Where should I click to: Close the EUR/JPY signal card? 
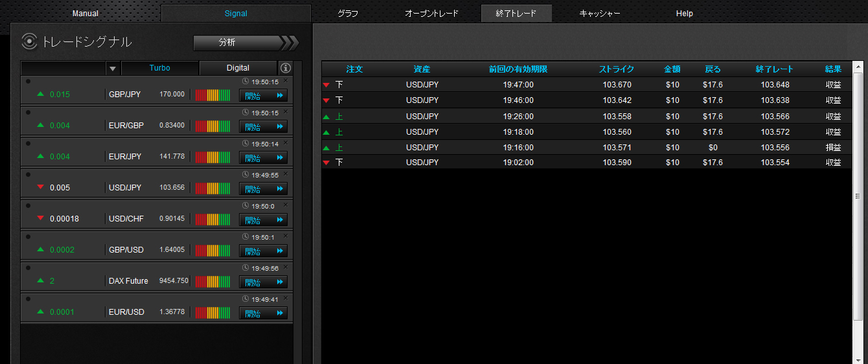coord(285,142)
